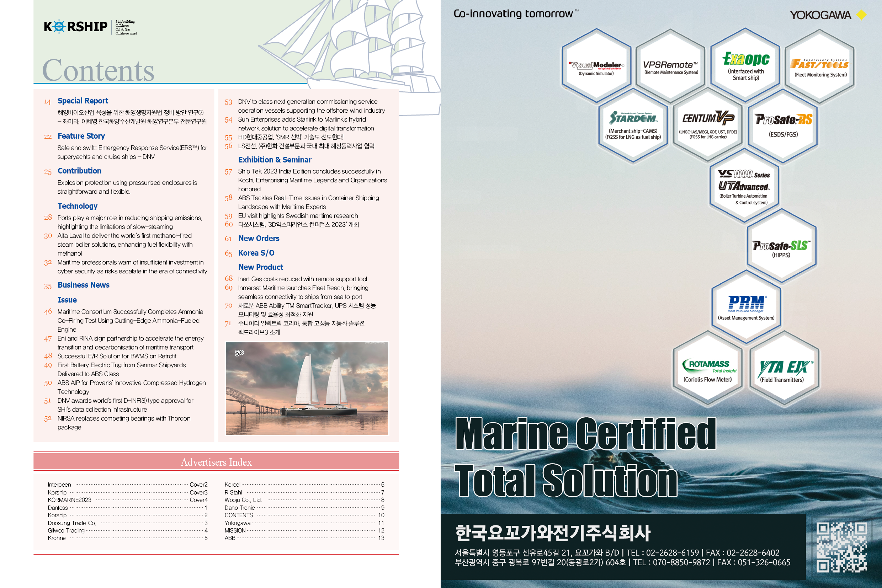Select the ProSafe-SLS HIPPS hexagon

[781, 246]
